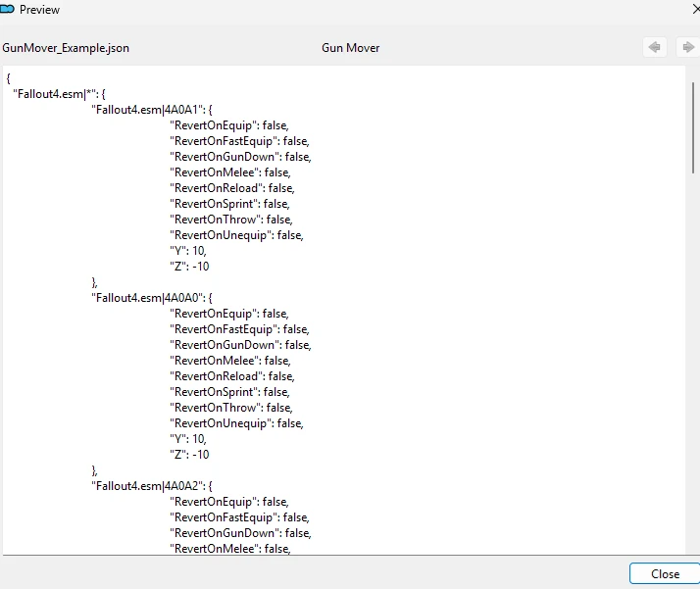This screenshot has height=589, width=700.
Task: Click the GunMover_Example.json file name
Action: [x=66, y=48]
